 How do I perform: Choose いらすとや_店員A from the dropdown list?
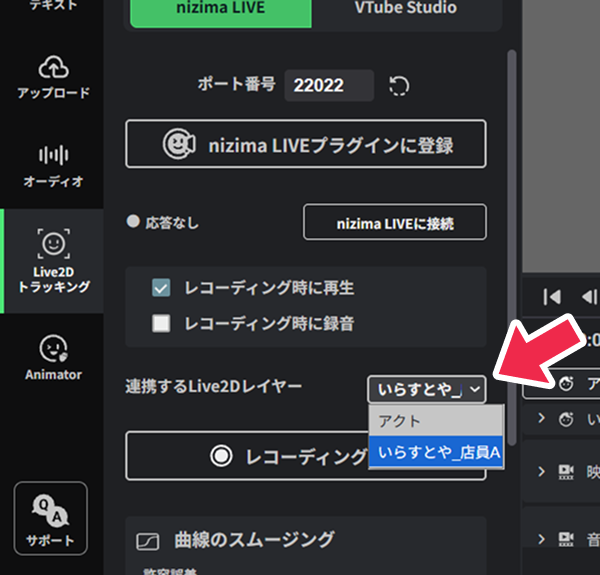[435, 453]
